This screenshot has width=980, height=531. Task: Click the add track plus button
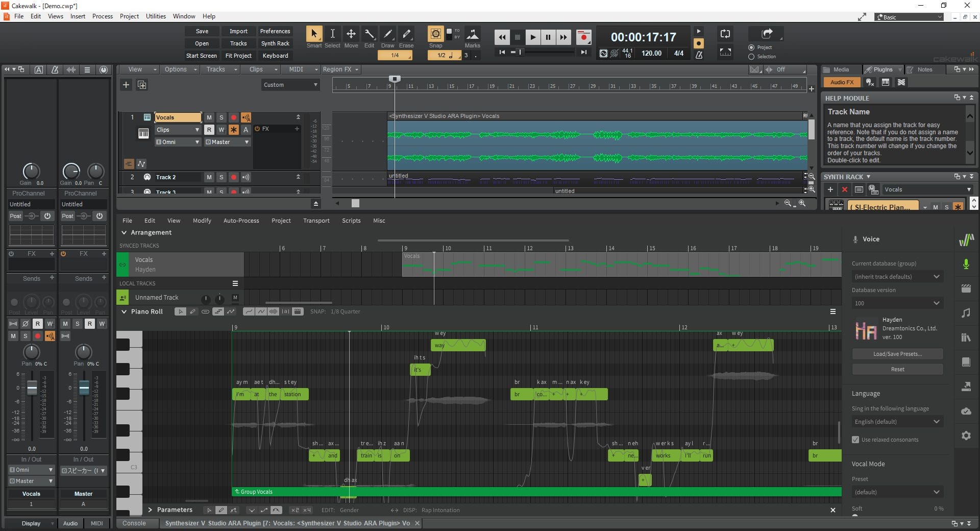pos(126,85)
